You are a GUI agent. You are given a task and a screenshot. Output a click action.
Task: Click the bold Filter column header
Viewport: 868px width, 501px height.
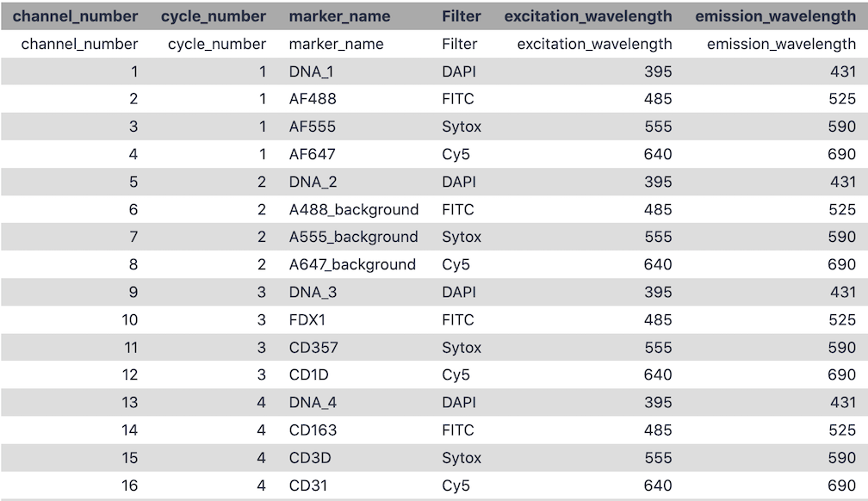462,16
